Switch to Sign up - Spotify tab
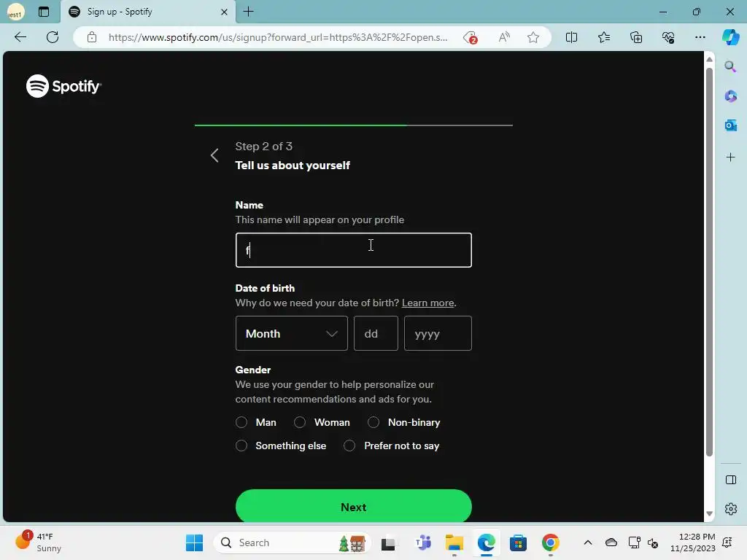 [147, 12]
